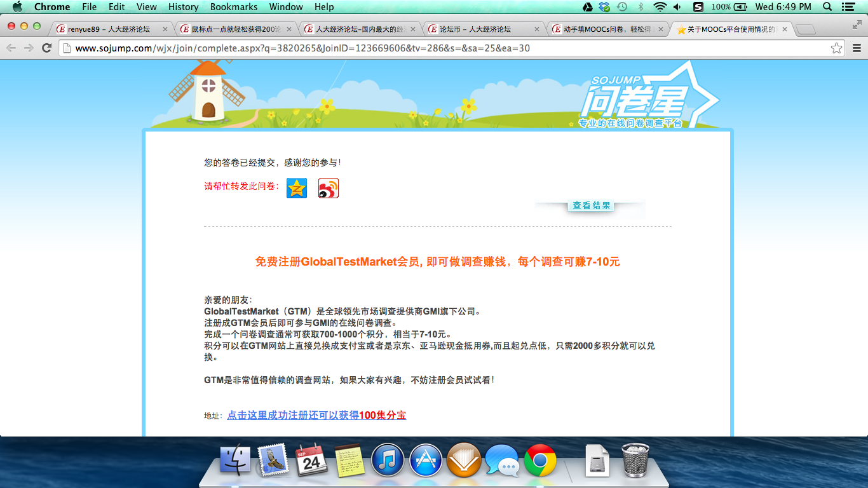Screen dimensions: 868x488
Task: Enter full screen with the window arrows icon
Action: click(x=857, y=25)
